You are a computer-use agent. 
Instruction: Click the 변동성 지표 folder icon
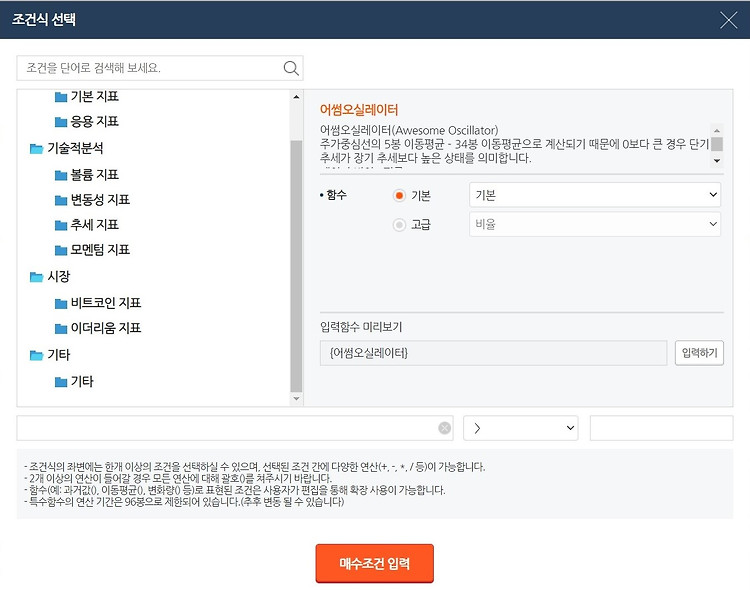click(61, 200)
